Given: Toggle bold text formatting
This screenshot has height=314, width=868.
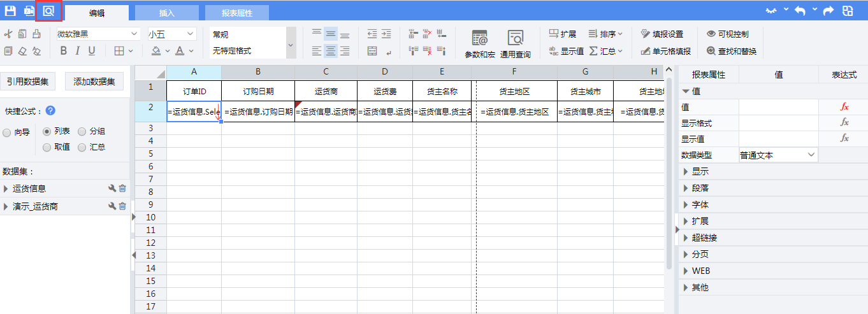Looking at the screenshot, I should (x=63, y=51).
